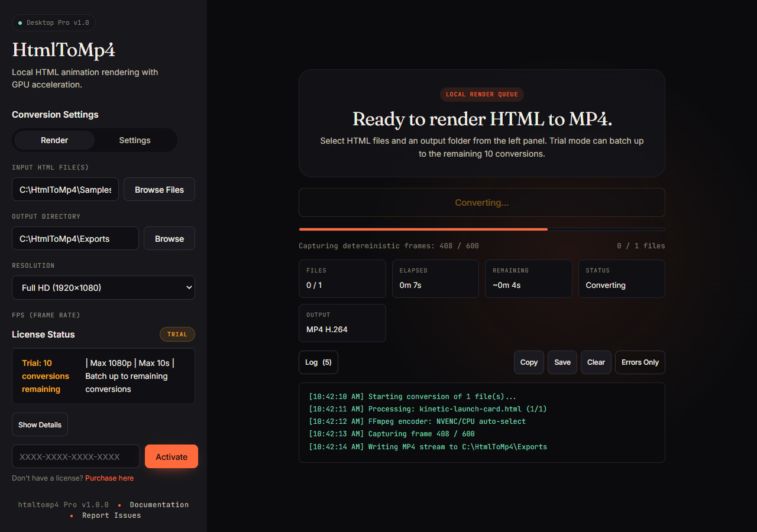
Task: Click log line 'Writing MP4 stream to C:\HtmlToMp4\Exports'
Action: tap(428, 447)
